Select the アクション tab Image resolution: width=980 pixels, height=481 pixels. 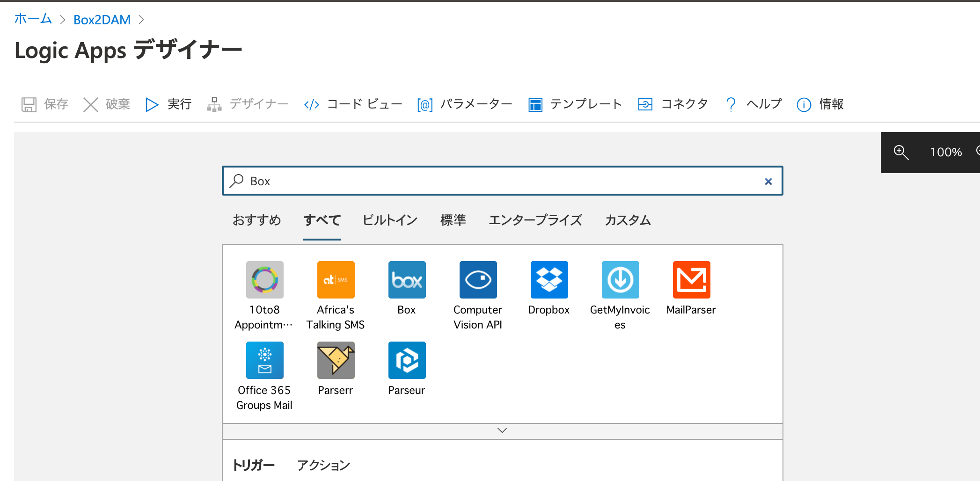[323, 465]
